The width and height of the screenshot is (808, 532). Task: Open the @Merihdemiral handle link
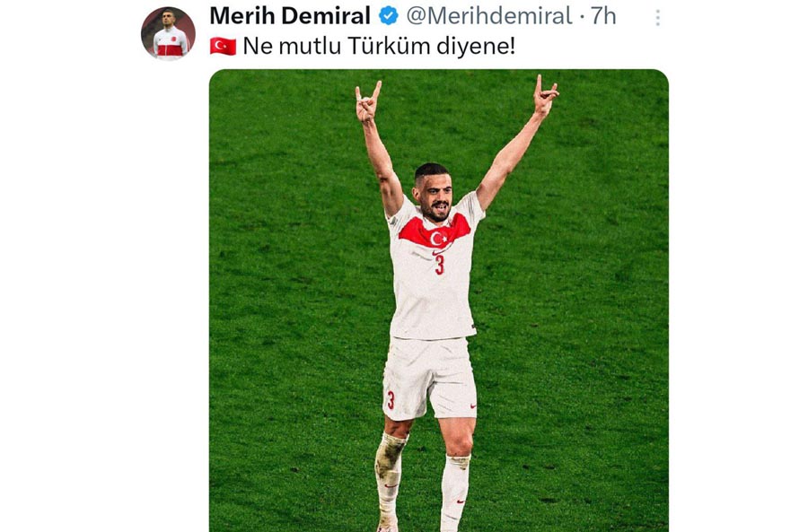point(489,16)
